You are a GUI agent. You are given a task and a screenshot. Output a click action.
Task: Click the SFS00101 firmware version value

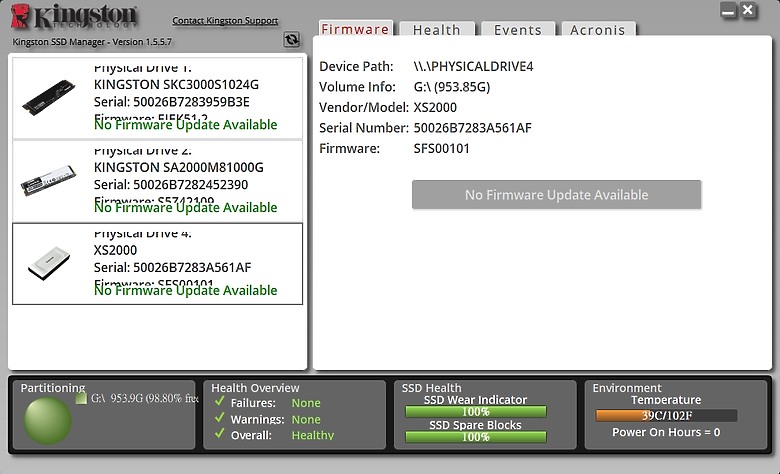(x=442, y=148)
